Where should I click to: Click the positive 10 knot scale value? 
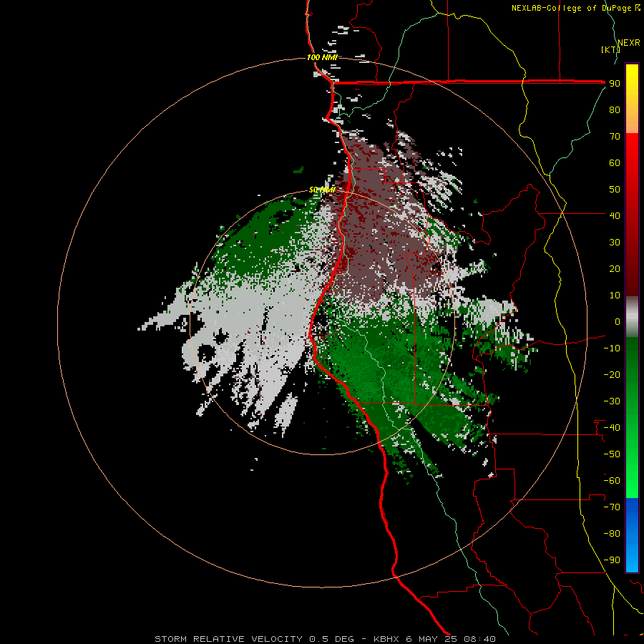tap(615, 296)
